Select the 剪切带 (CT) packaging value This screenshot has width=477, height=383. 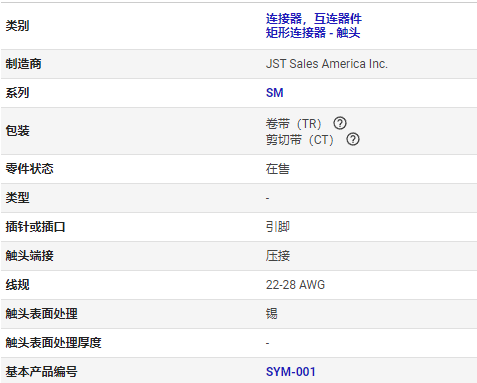[300, 139]
